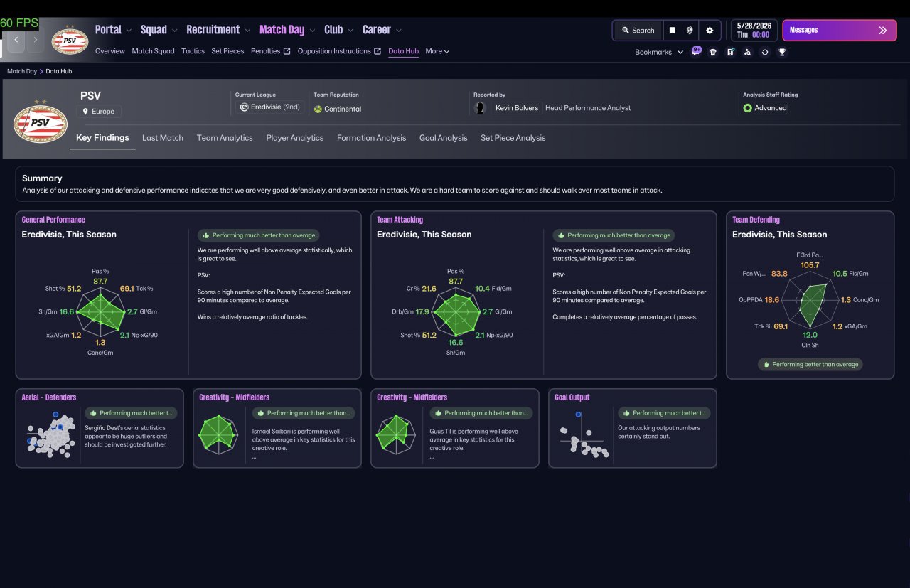Click the shirt icon in the bookmarks row
Screen dimensions: 910x588
point(713,52)
